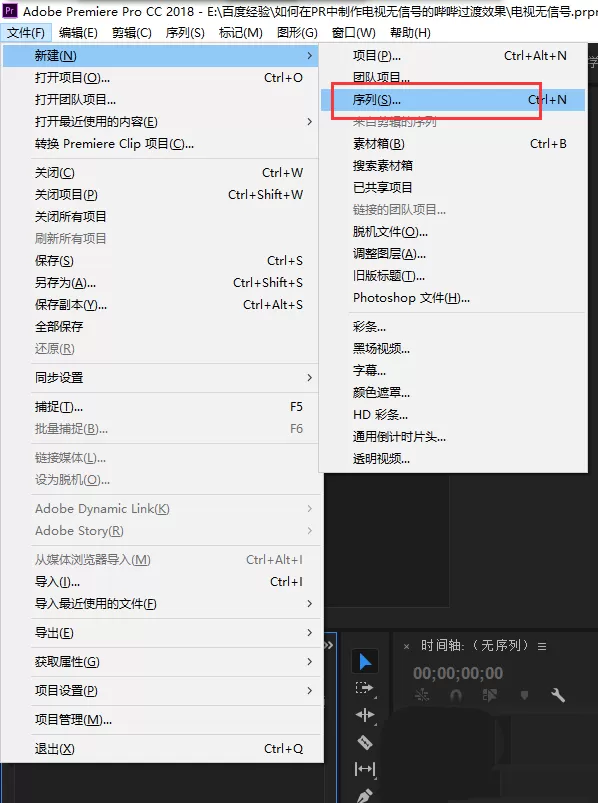
Task: Expand 导入最近使用的文件(F) submenu
Action: (x=161, y=603)
